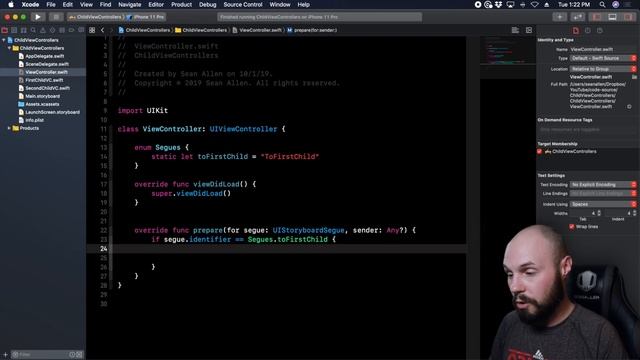The height and width of the screenshot is (360, 640).
Task: Open Spotlight search in the menu bar
Action: (x=602, y=4)
